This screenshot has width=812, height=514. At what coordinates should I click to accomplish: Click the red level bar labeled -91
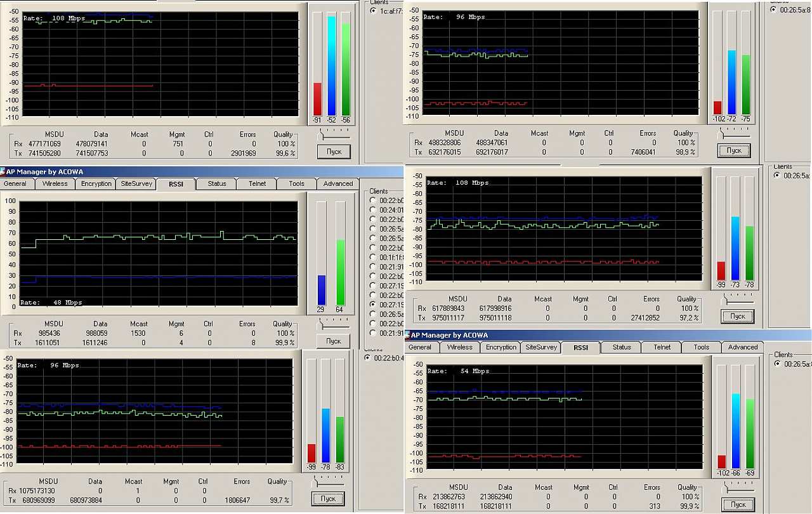click(317, 99)
